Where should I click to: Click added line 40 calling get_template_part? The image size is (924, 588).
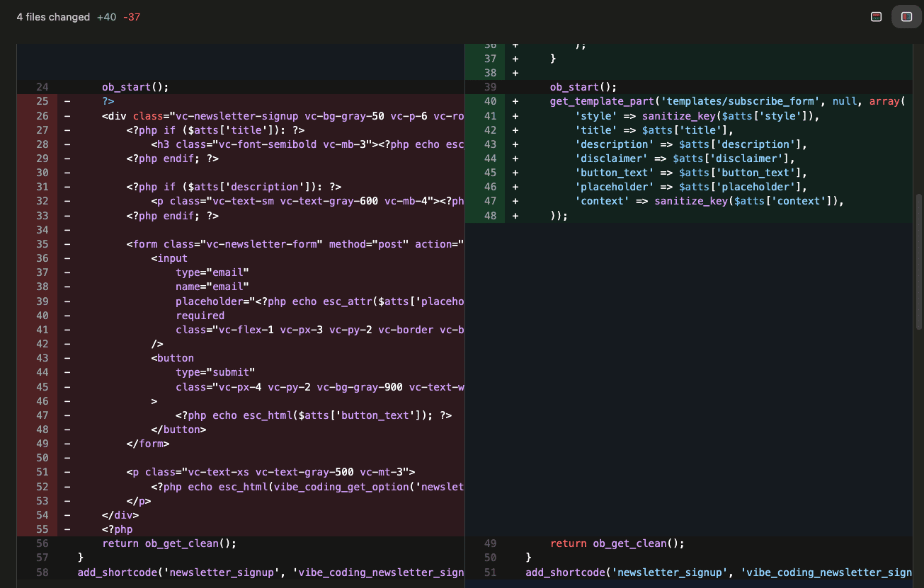(x=708, y=100)
